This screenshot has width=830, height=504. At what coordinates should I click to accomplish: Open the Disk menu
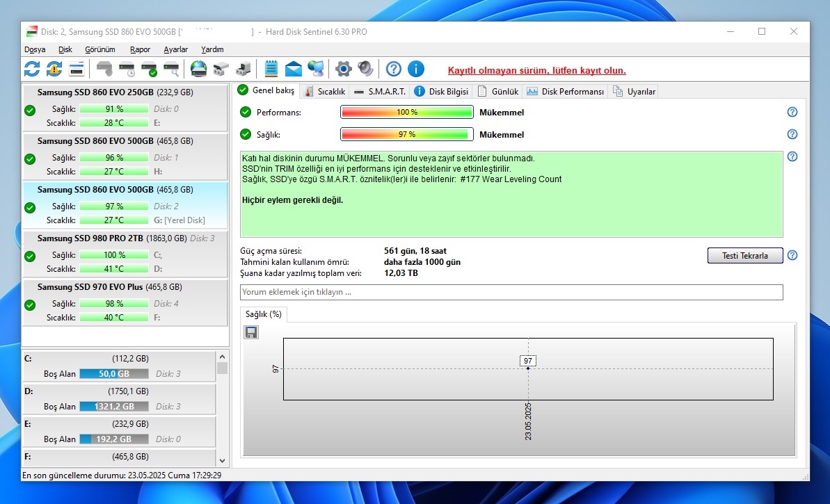click(65, 49)
